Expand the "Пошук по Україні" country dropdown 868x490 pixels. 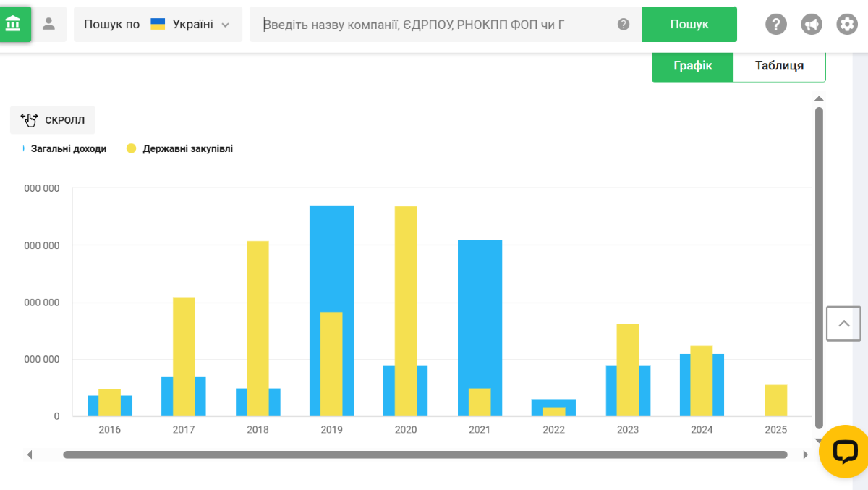[x=158, y=24]
